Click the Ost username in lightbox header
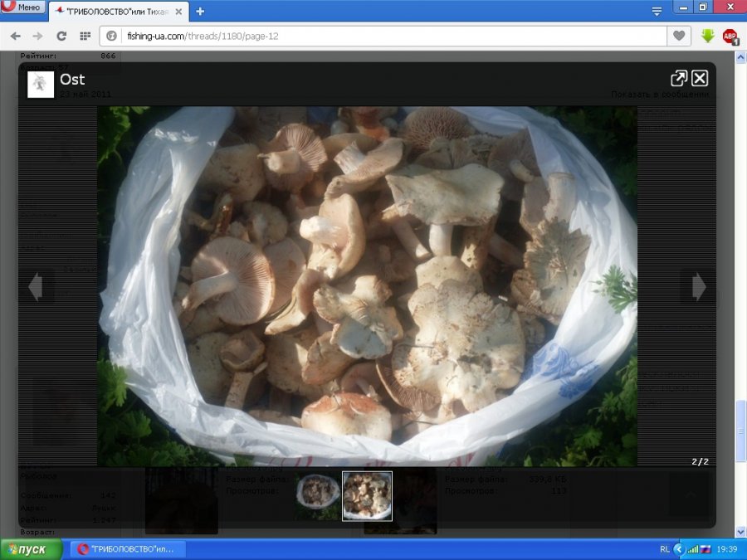Screen dimensions: 747x560 [x=72, y=80]
